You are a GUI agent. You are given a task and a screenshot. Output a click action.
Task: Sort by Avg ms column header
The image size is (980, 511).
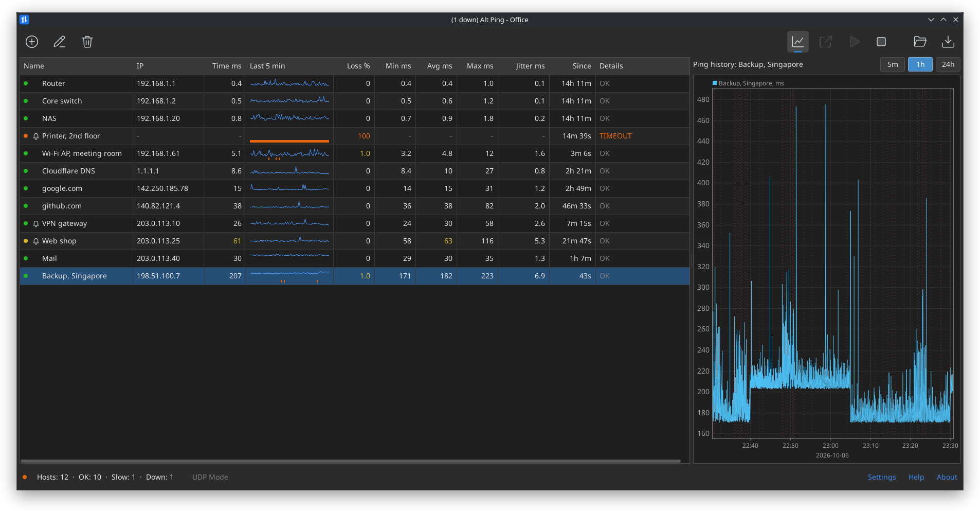[436, 66]
